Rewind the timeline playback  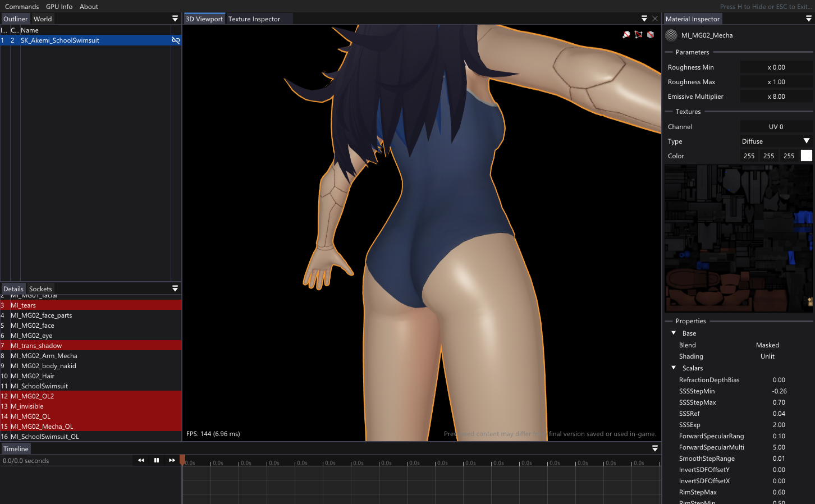point(141,460)
